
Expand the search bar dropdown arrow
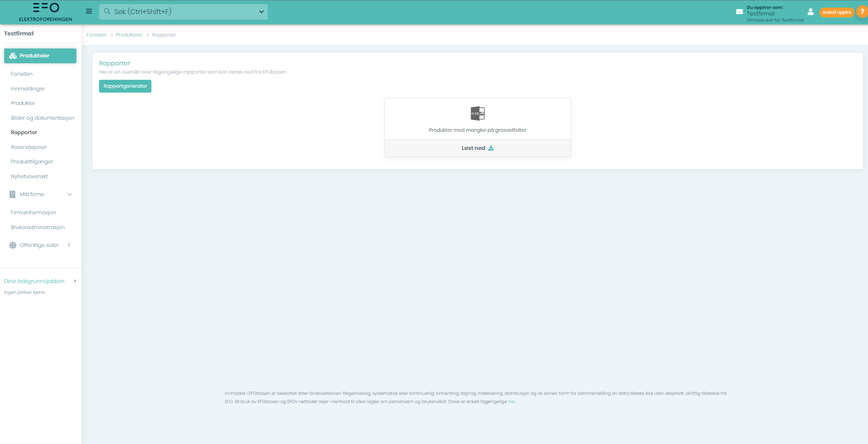261,12
